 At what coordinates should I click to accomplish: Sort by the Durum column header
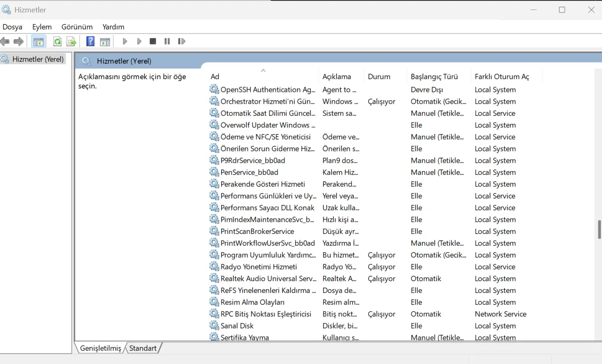click(385, 77)
